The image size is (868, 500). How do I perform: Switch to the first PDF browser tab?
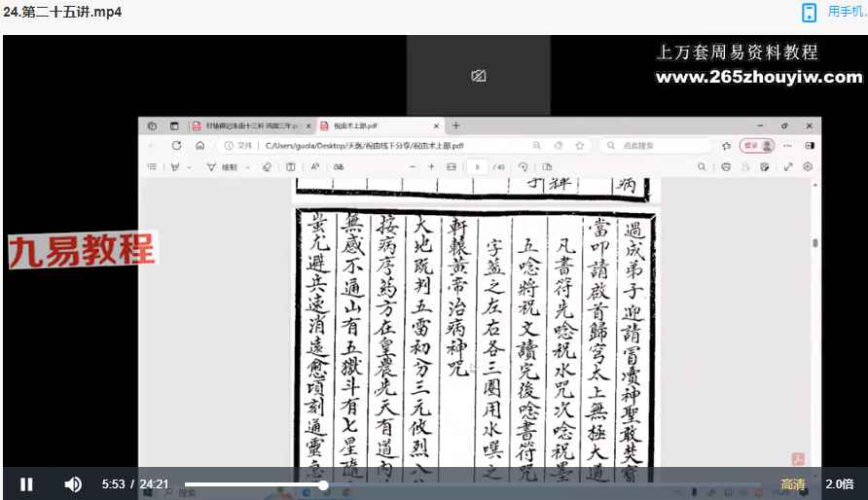point(247,125)
